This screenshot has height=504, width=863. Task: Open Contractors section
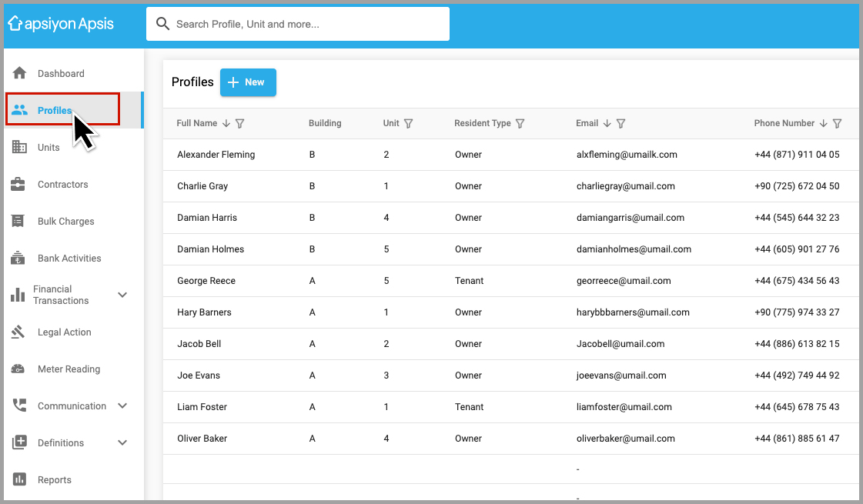[74, 185]
